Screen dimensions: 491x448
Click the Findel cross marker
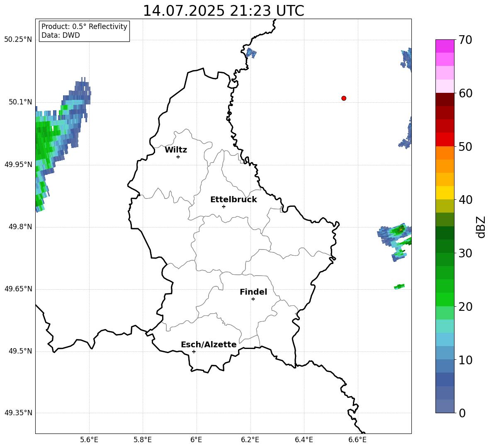click(253, 299)
